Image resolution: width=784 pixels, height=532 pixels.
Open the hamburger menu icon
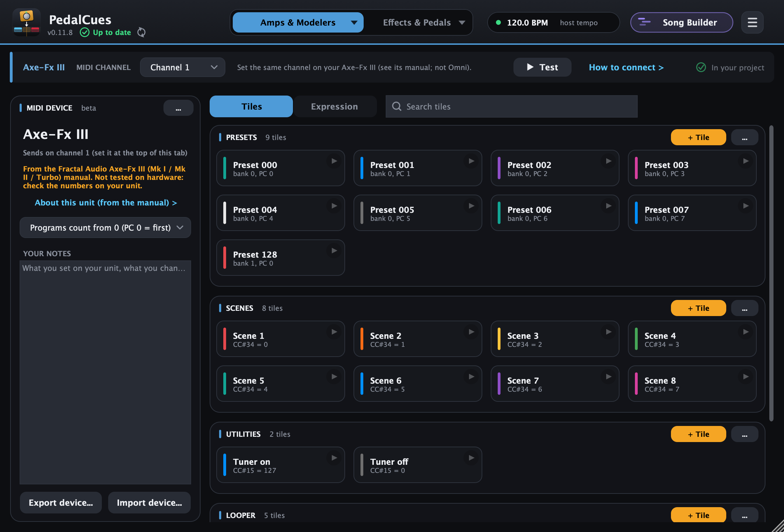(x=752, y=23)
